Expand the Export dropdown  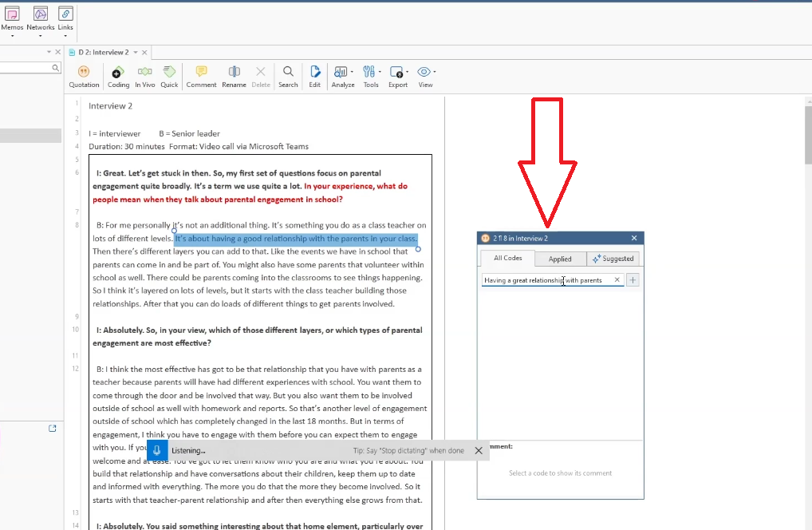point(398,76)
